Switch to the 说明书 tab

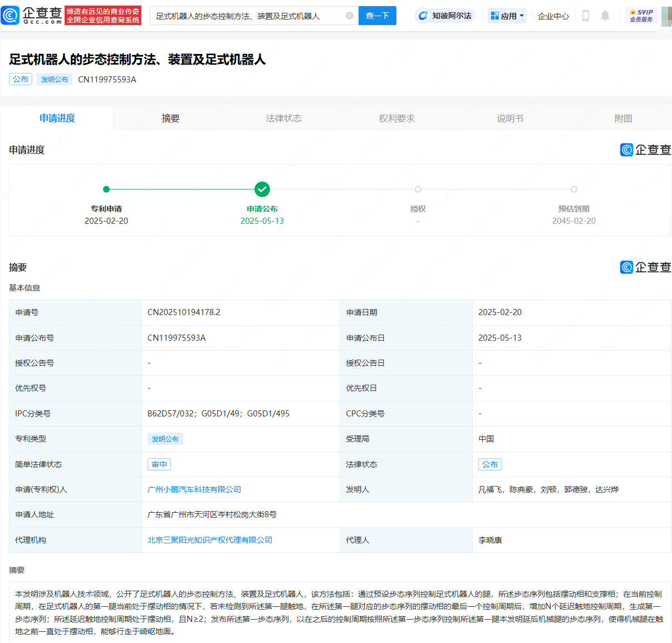point(510,118)
